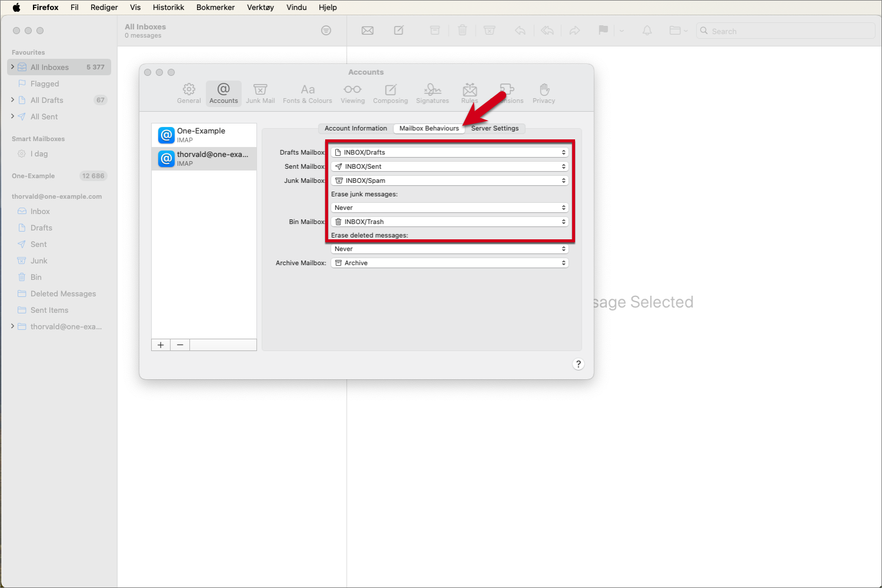Select the Accounts icon in preferences toolbar
This screenshot has width=882, height=588.
223,93
